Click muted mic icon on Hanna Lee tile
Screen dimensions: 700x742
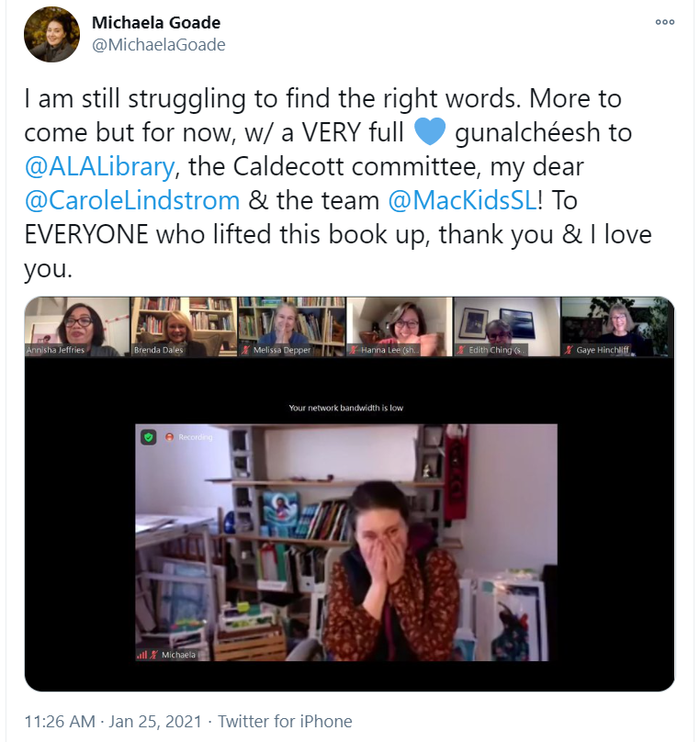pyautogui.click(x=354, y=350)
